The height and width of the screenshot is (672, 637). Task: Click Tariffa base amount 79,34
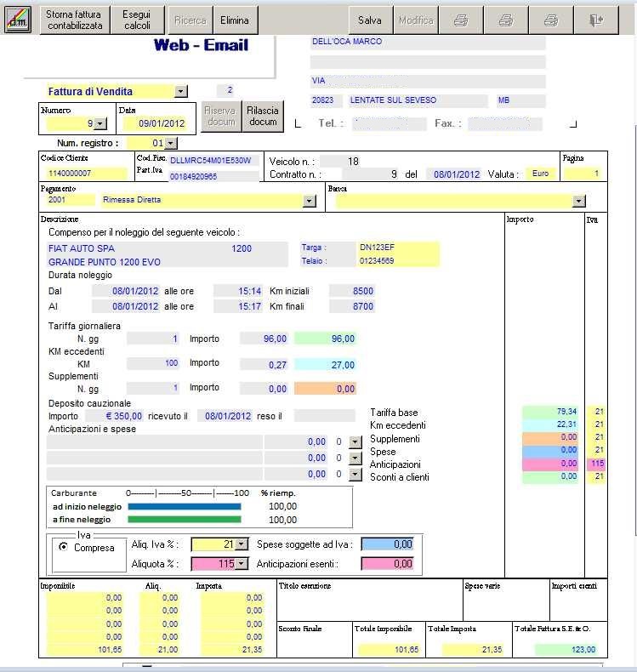click(x=550, y=412)
